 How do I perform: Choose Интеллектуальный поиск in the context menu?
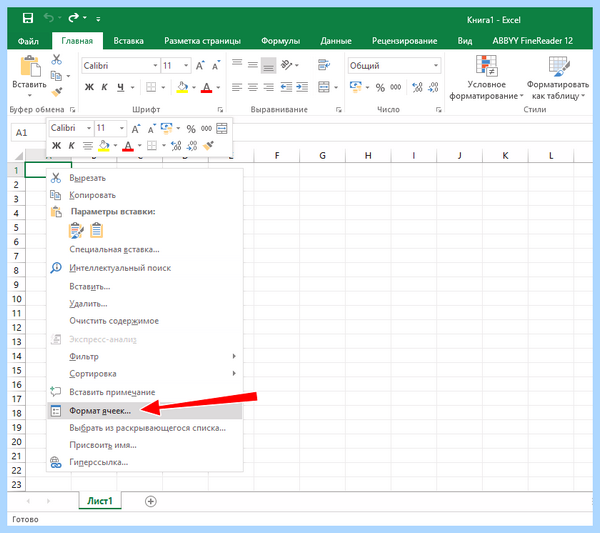(x=145, y=268)
